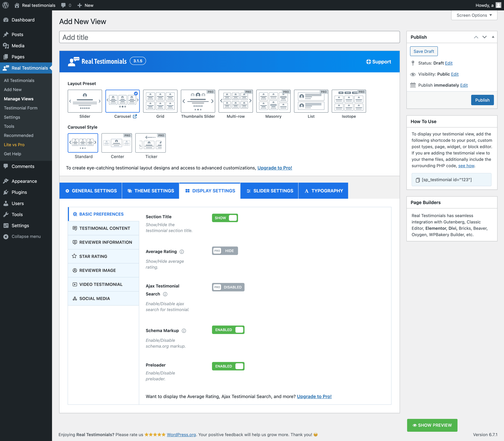This screenshot has height=441, width=504.
Task: Choose the Grid layout preset
Action: [160, 101]
